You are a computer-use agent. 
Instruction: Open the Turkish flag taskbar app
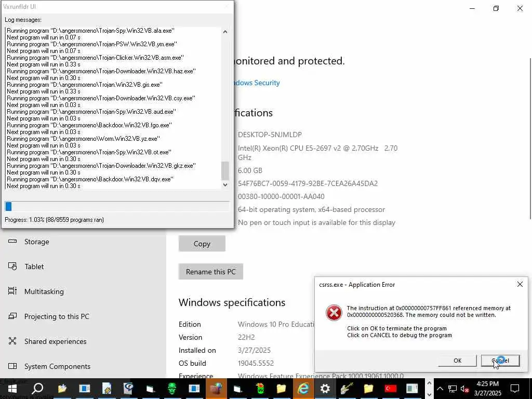tap(391, 389)
